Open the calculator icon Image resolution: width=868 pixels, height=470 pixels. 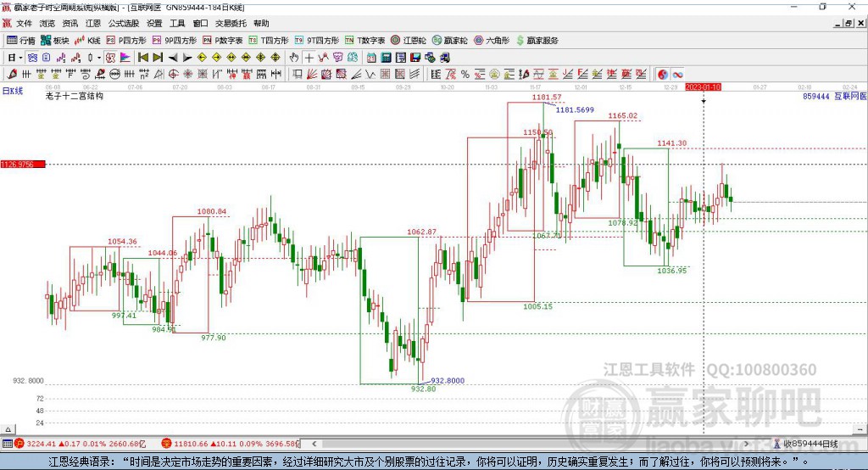[x=386, y=58]
